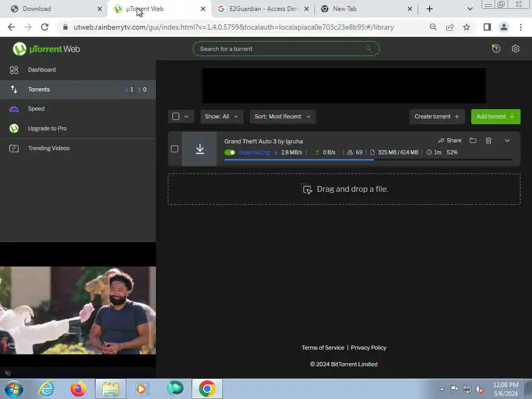Click the Drag and drop a file area
532x399 pixels.
(344, 189)
